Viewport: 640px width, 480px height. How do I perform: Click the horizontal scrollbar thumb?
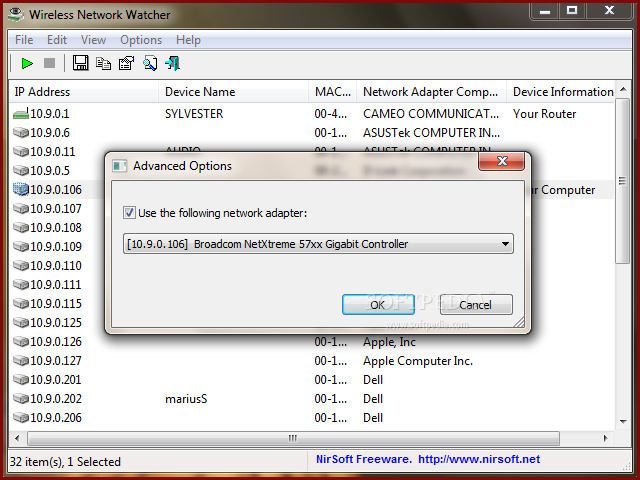coord(293,438)
